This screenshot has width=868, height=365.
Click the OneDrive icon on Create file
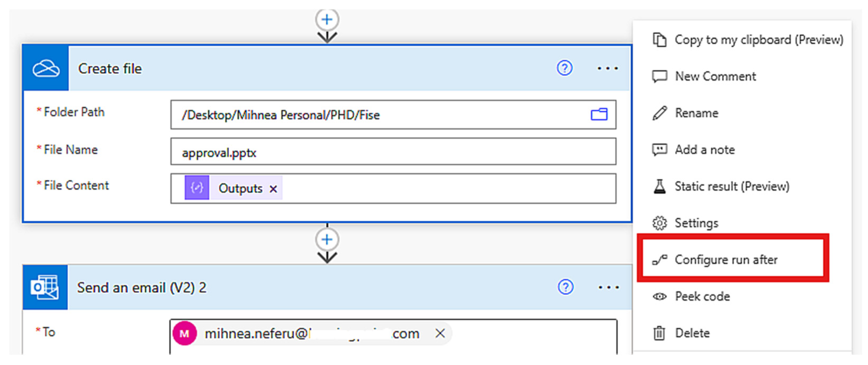(46, 69)
